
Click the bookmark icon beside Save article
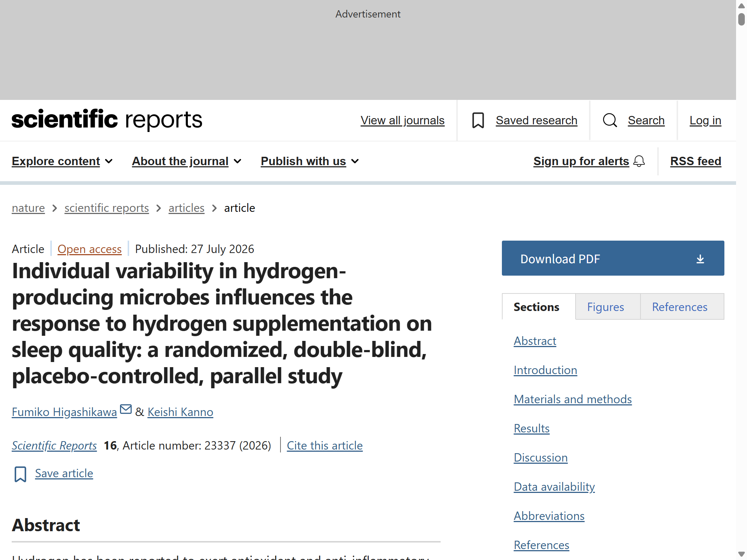pyautogui.click(x=20, y=474)
